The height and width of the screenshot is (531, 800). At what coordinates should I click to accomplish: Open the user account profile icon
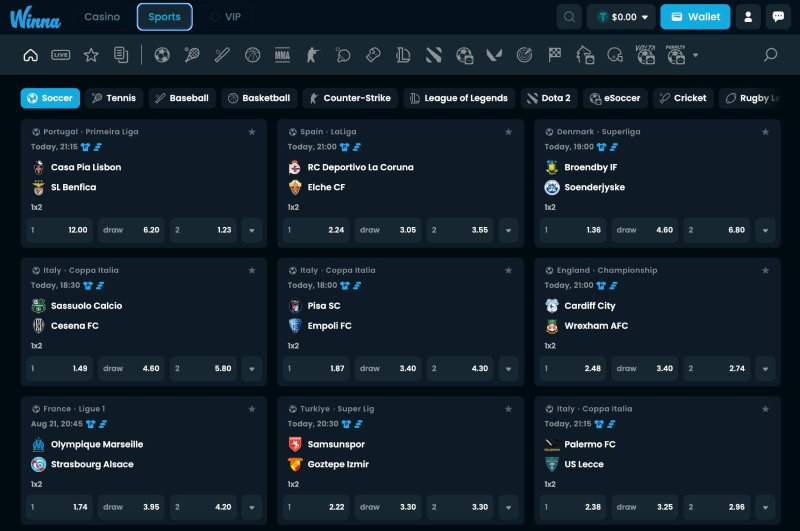click(748, 17)
